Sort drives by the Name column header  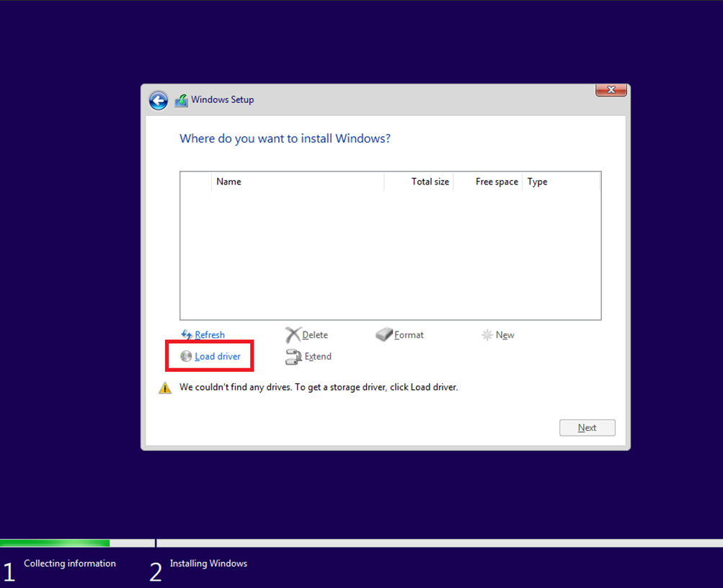298,182
